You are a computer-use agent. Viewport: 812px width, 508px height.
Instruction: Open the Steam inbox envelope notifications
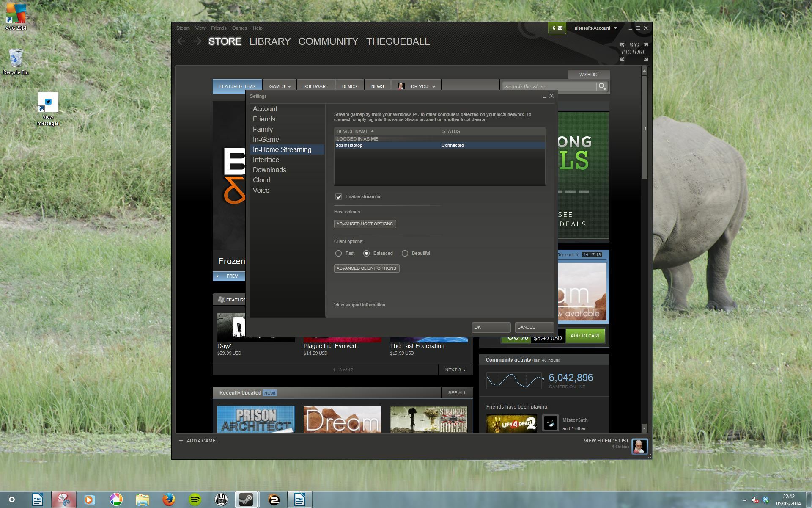coord(557,28)
